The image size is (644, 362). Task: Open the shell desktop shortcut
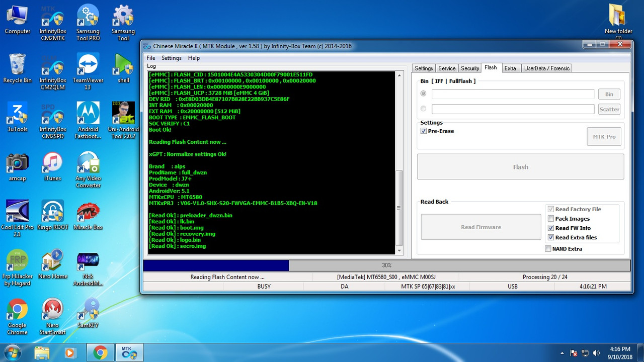point(123,68)
